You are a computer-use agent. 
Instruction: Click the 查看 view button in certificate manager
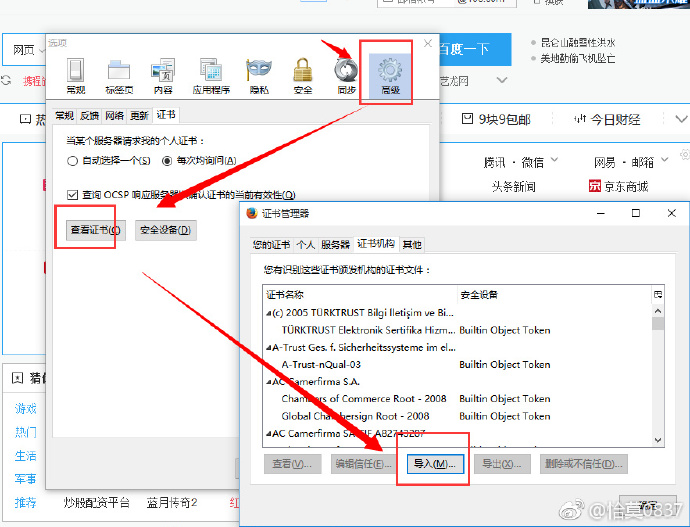click(x=292, y=464)
